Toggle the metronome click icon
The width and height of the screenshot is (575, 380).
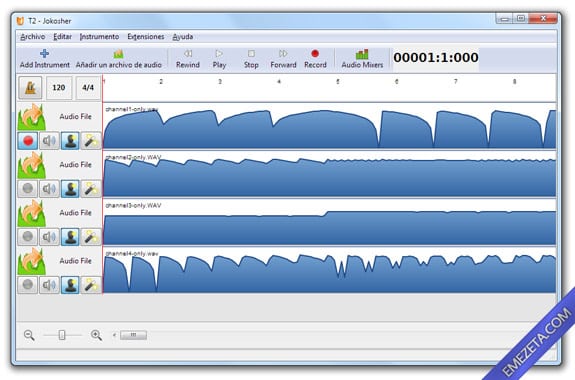tap(30, 88)
